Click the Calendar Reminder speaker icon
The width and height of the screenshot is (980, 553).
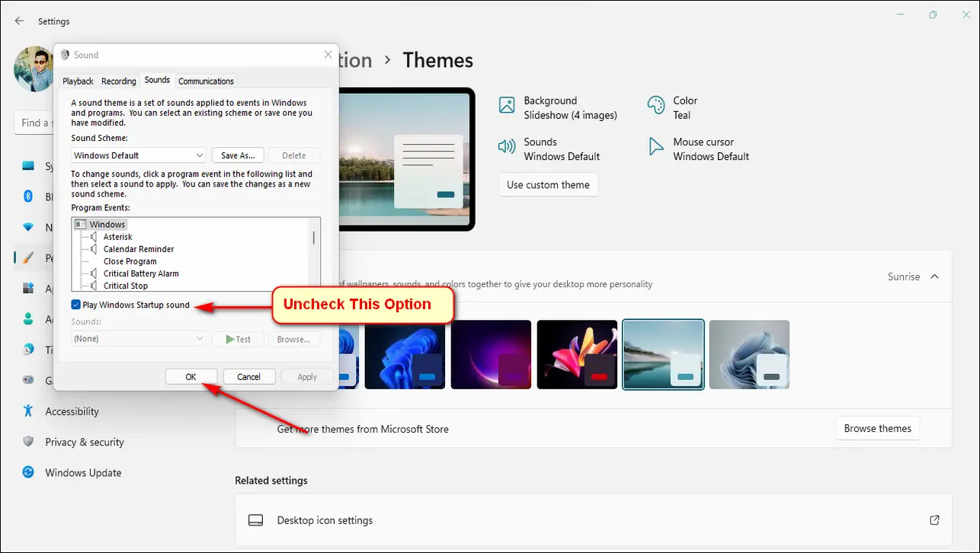(x=94, y=249)
